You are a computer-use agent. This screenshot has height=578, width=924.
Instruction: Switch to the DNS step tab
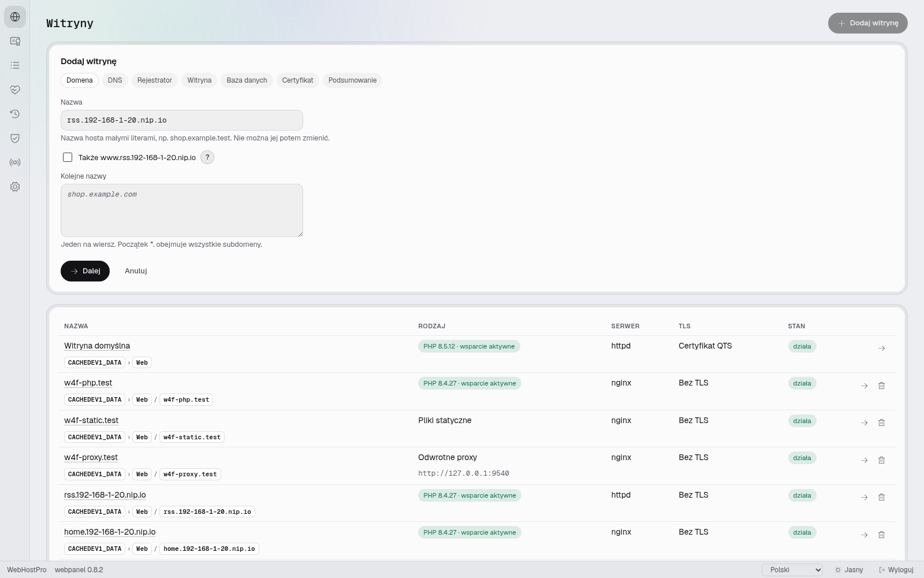coord(115,80)
